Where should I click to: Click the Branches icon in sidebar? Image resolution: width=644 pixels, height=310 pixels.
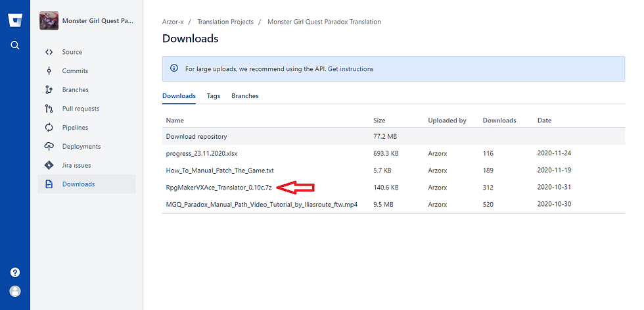[49, 90]
